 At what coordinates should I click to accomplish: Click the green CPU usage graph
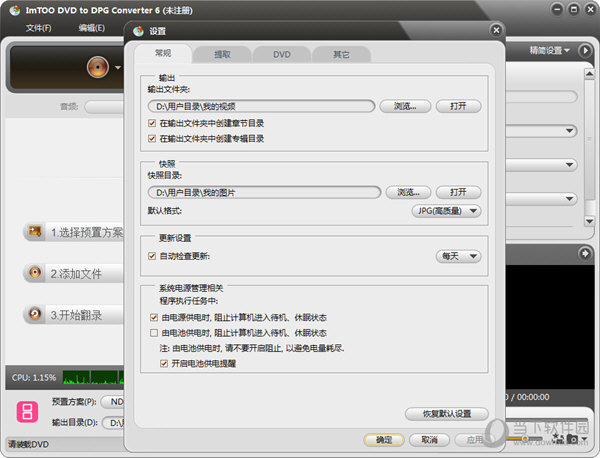click(93, 377)
